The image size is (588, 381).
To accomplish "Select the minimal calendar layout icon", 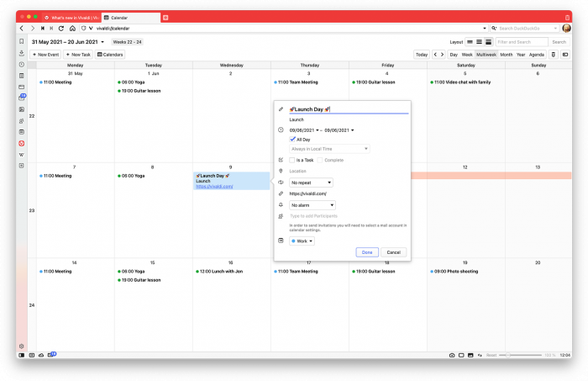I will pos(470,42).
